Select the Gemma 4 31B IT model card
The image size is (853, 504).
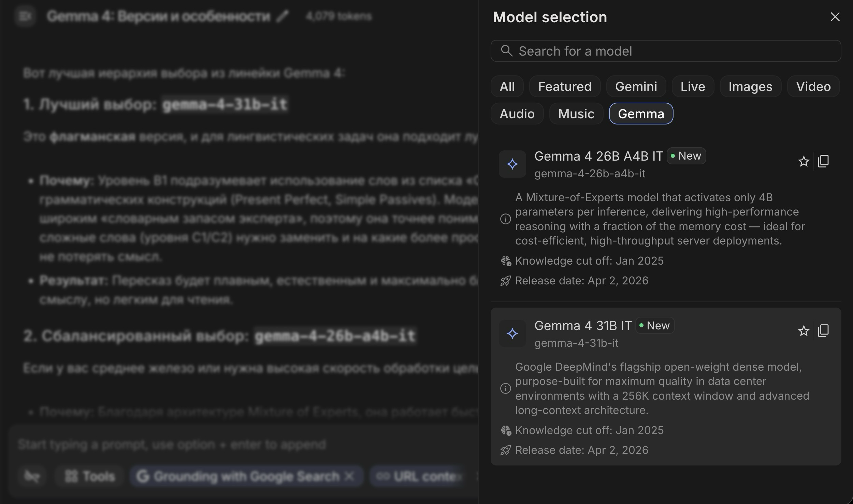(x=666, y=386)
